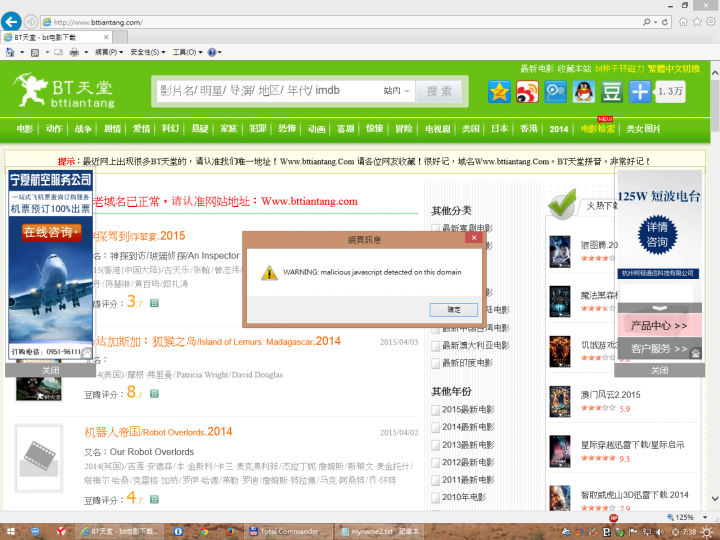Click the green rating icon beside score 4.7
Screen dimensions: 720x540
pos(154,499)
